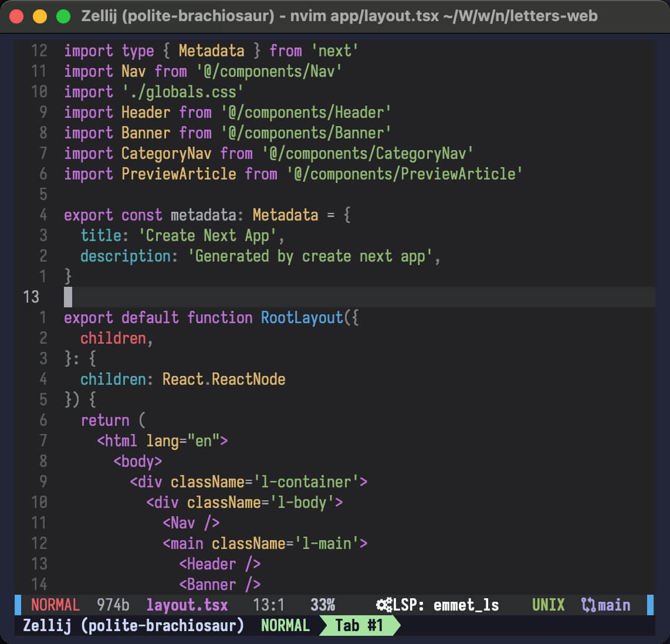The image size is (670, 644).
Task: Click the UNIX file format indicator
Action: [548, 605]
